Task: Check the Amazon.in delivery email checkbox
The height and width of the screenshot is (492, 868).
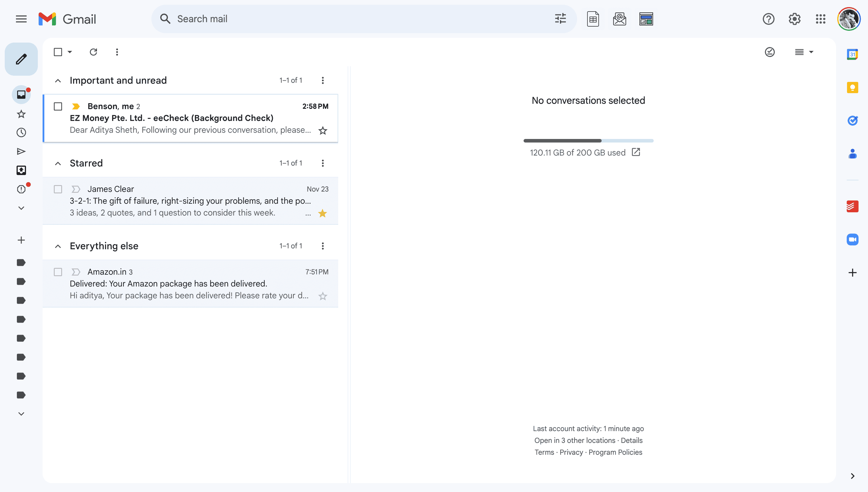Action: pyautogui.click(x=58, y=272)
